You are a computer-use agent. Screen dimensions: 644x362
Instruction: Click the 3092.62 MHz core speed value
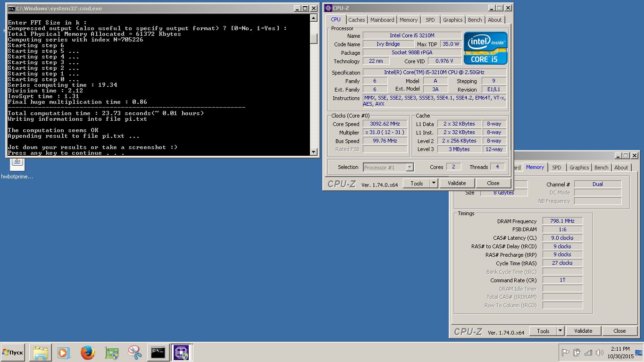pyautogui.click(x=385, y=124)
